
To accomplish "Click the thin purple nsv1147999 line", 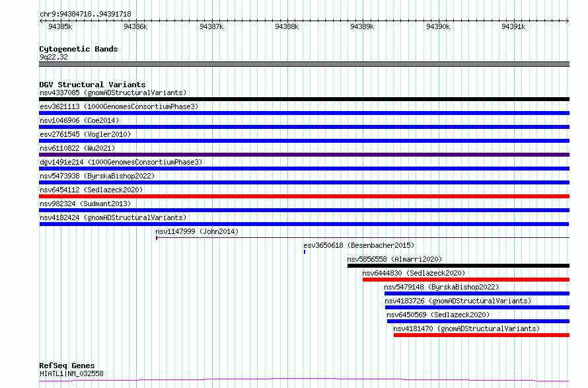I will 363,238.
